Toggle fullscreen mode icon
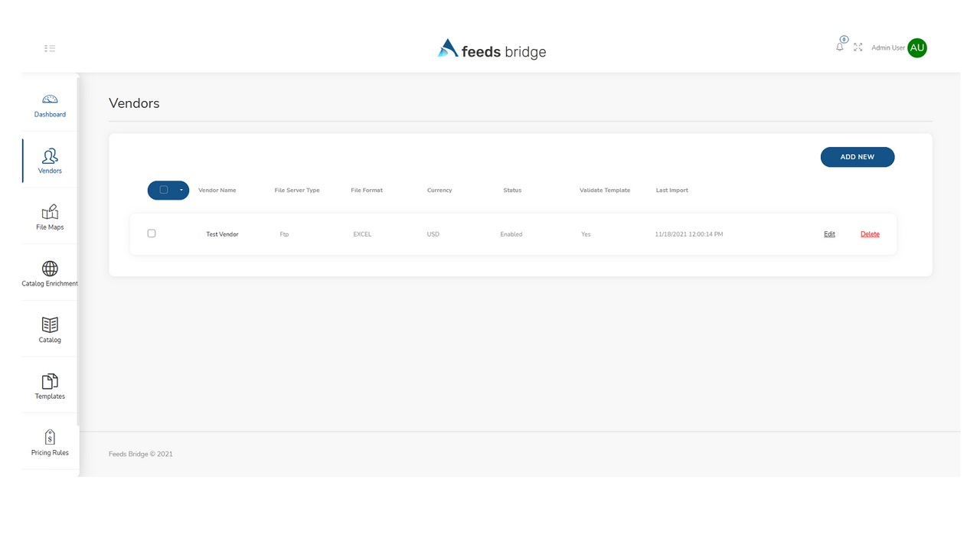The width and height of the screenshot is (980, 551). pyautogui.click(x=858, y=47)
